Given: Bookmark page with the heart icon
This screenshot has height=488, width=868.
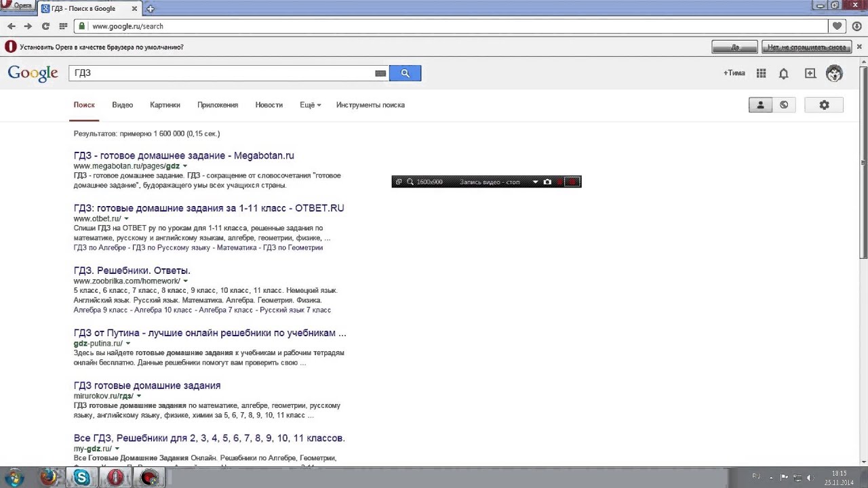Looking at the screenshot, I should point(837,26).
